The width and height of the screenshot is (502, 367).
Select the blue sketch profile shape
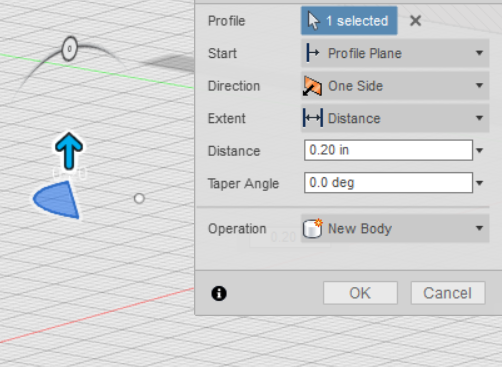pos(57,200)
